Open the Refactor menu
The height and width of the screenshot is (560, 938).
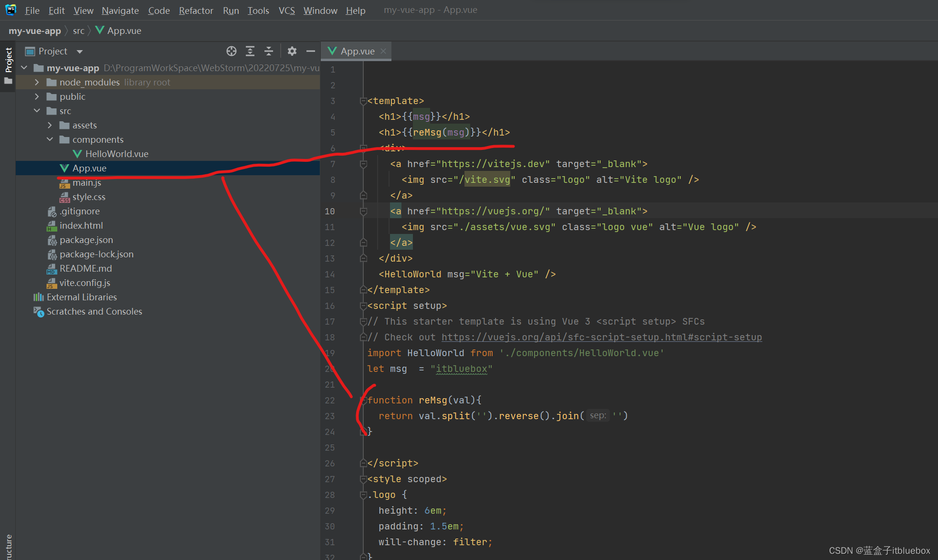pos(196,10)
